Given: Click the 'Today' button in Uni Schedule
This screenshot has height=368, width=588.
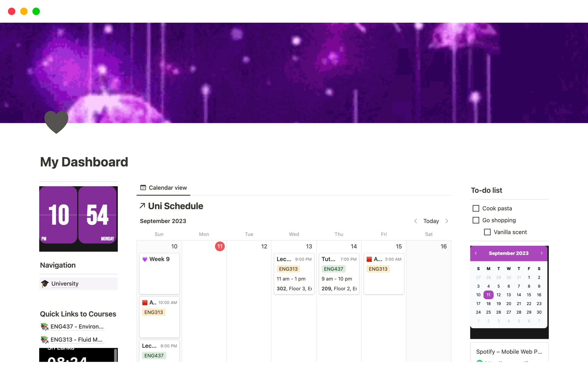Looking at the screenshot, I should pos(431,220).
